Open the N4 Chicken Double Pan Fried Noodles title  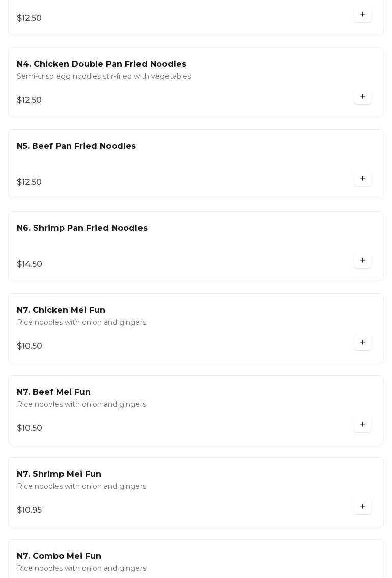pyautogui.click(x=101, y=64)
